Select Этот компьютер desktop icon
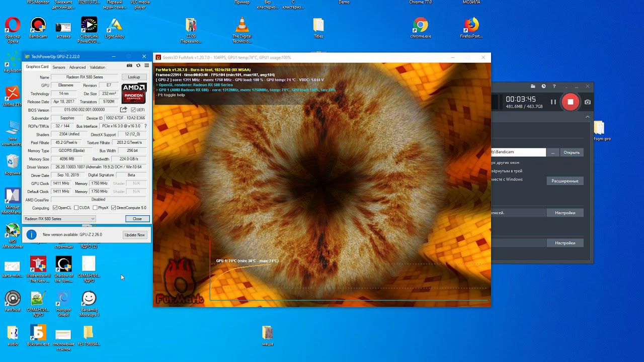Viewport: 644px width, 362px height. [x=12, y=133]
